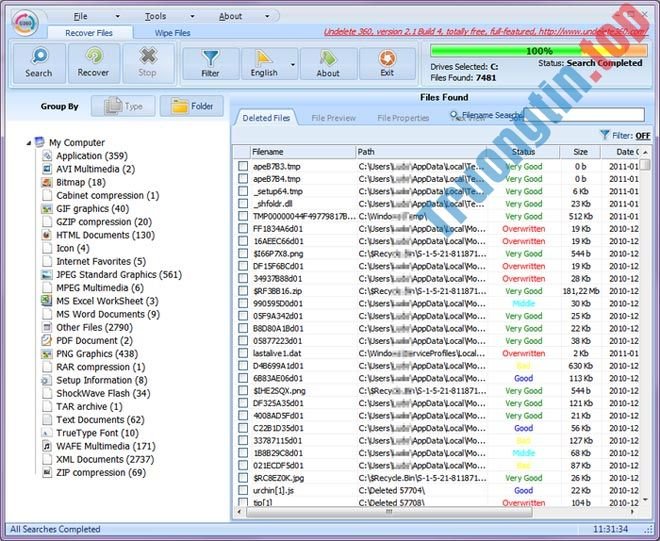
Task: Open the Undelete 360 website link
Action: click(485, 32)
